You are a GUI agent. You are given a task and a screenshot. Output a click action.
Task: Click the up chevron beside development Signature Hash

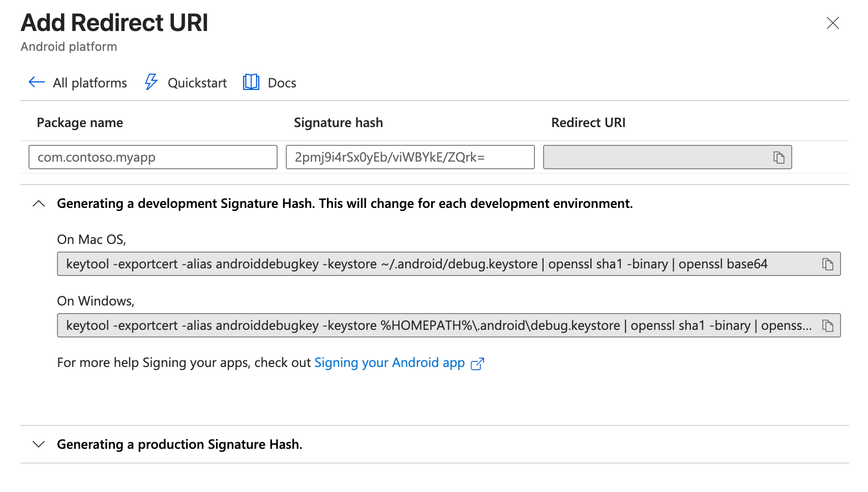pos(38,203)
